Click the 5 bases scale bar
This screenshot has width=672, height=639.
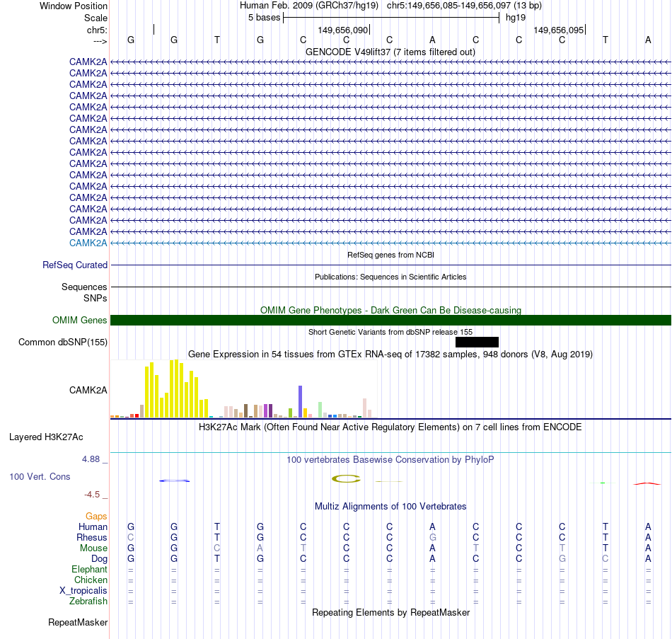[391, 18]
